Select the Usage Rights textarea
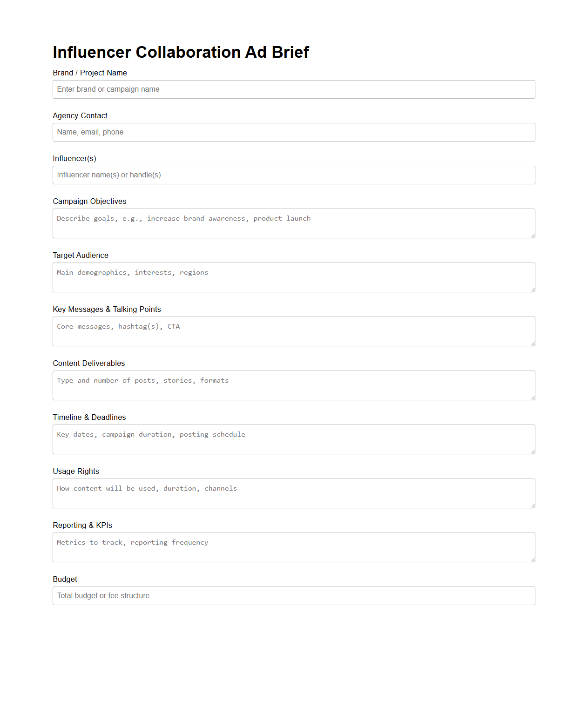 tap(293, 493)
